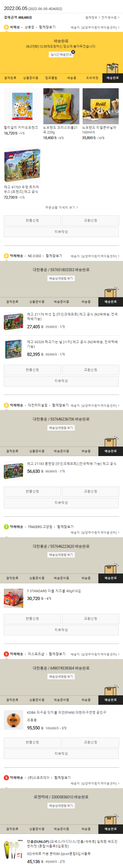The image size is (123, 868).
Task: Open the 전자영수증 arrow link
Action: (110, 18)
